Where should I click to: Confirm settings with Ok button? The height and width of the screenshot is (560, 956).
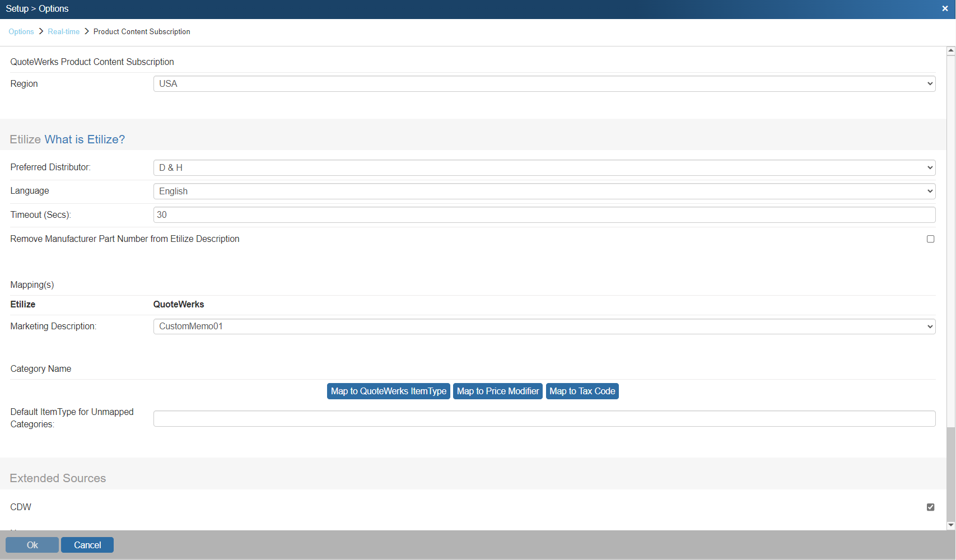[x=32, y=545]
